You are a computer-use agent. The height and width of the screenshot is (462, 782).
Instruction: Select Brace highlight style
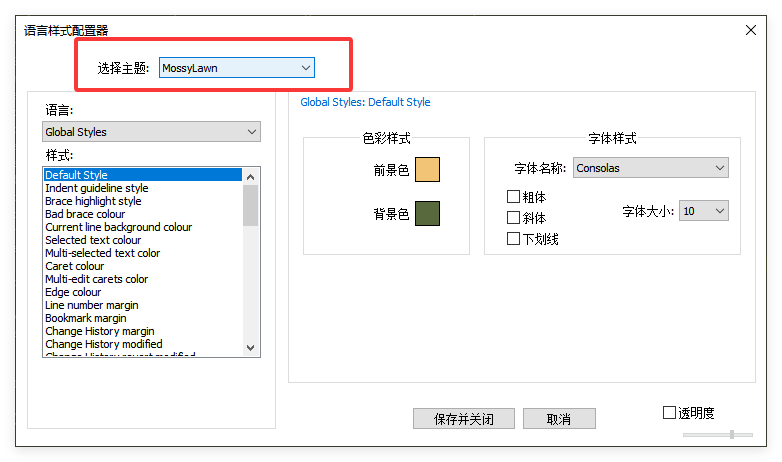click(143, 201)
